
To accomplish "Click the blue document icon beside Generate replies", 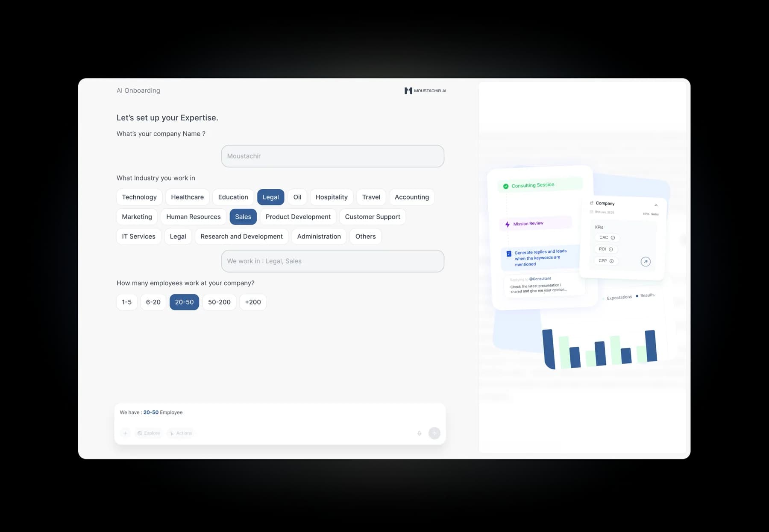I will 509,254.
